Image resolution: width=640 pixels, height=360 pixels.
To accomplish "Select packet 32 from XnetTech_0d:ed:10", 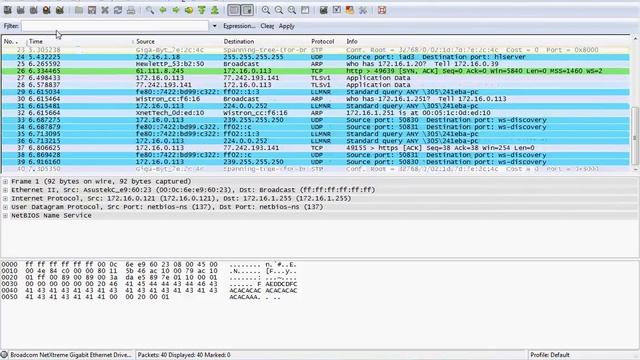I will (316, 113).
